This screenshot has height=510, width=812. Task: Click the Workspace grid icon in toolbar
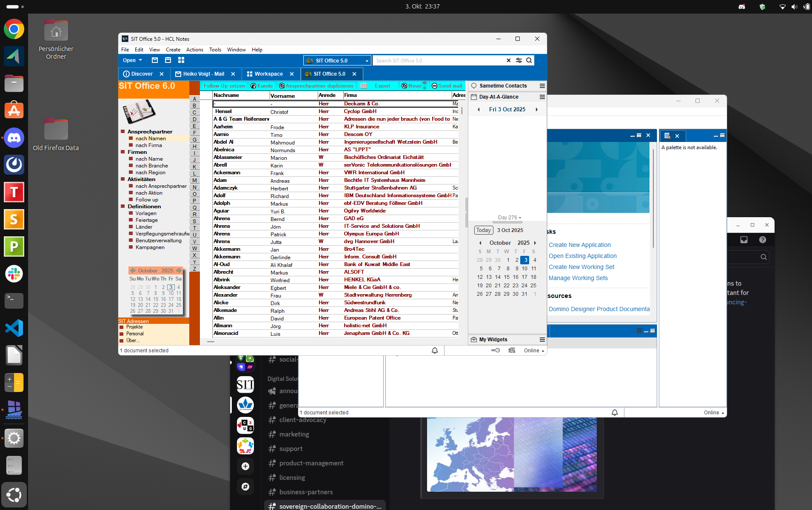coord(181,60)
